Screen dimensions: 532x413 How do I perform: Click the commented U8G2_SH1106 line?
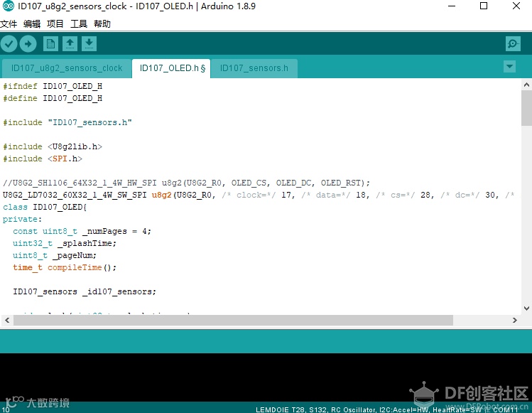tap(186, 183)
